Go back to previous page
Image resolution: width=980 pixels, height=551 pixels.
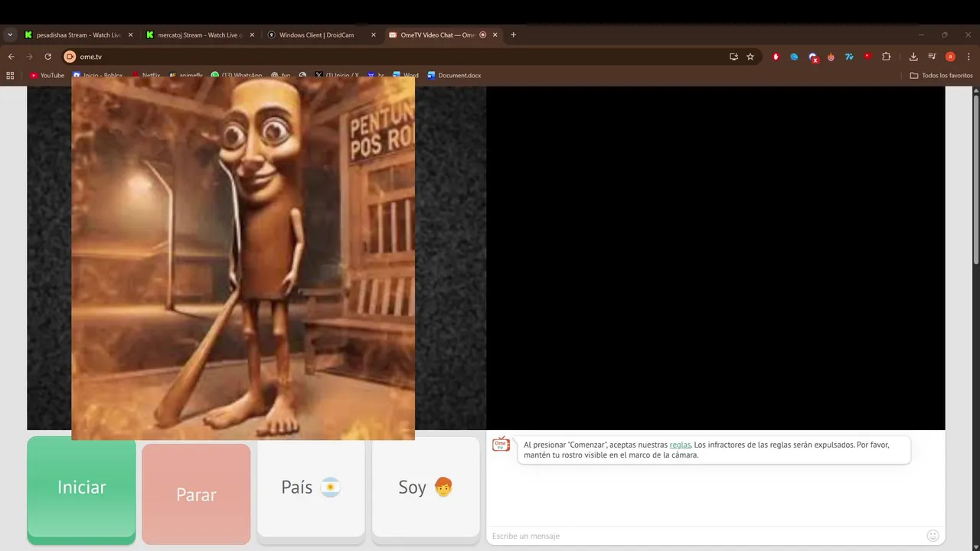(11, 57)
